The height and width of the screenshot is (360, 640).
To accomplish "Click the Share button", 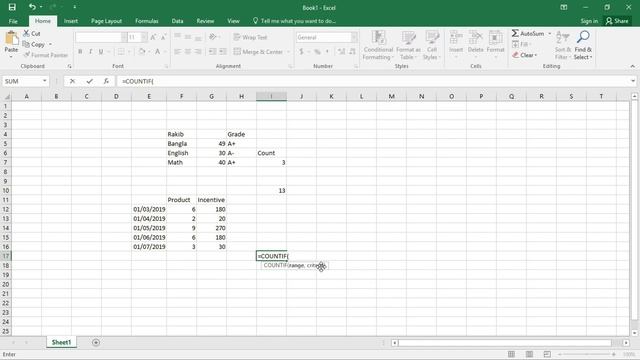I will (x=617, y=21).
